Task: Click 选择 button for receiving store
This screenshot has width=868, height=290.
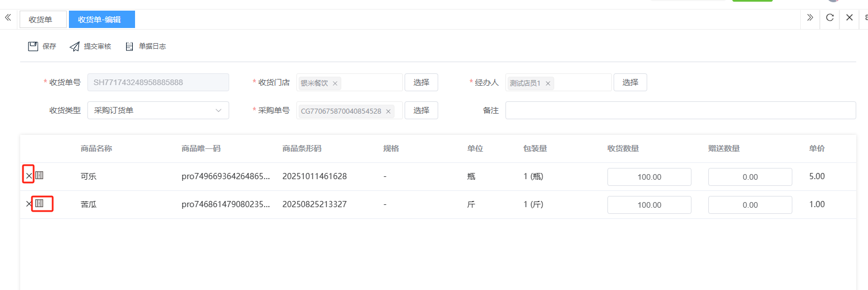Action: (x=421, y=82)
